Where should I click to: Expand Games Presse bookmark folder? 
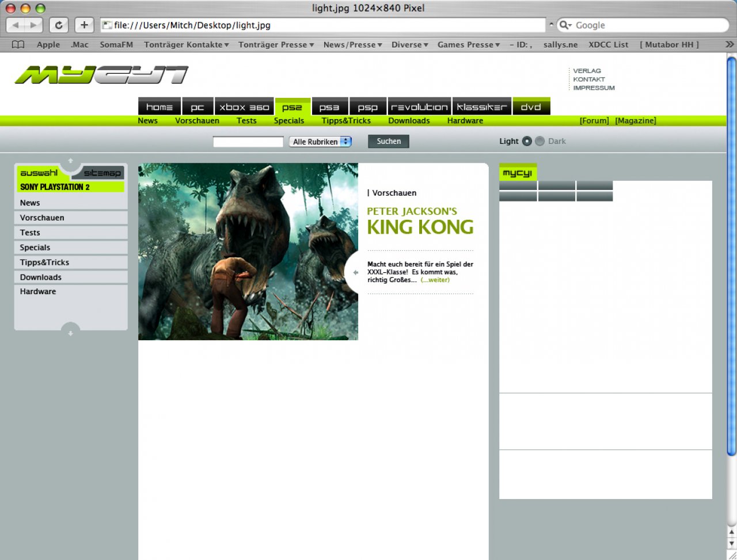(469, 44)
